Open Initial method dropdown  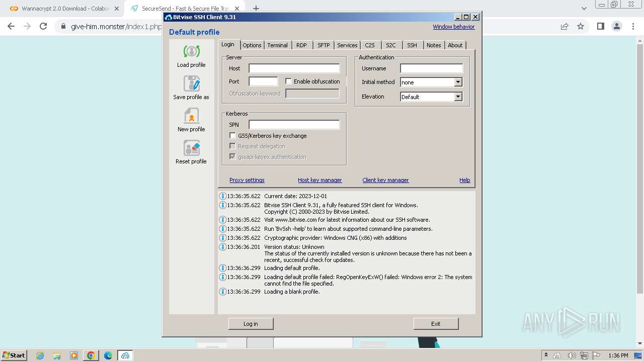pos(458,82)
